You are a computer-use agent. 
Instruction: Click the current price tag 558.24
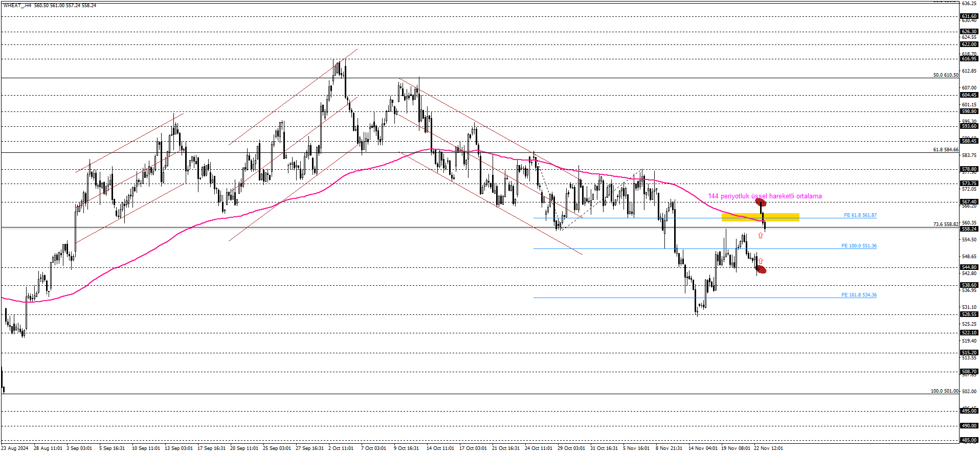click(x=969, y=229)
